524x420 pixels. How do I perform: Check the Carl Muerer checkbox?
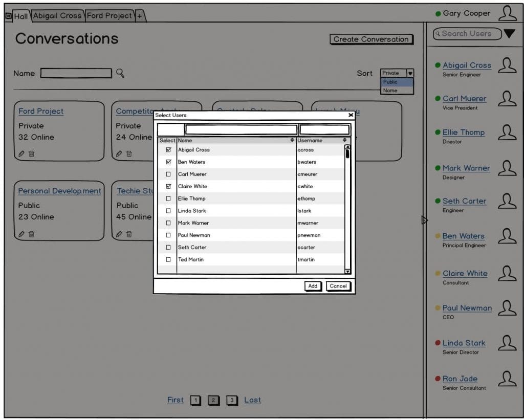click(168, 174)
